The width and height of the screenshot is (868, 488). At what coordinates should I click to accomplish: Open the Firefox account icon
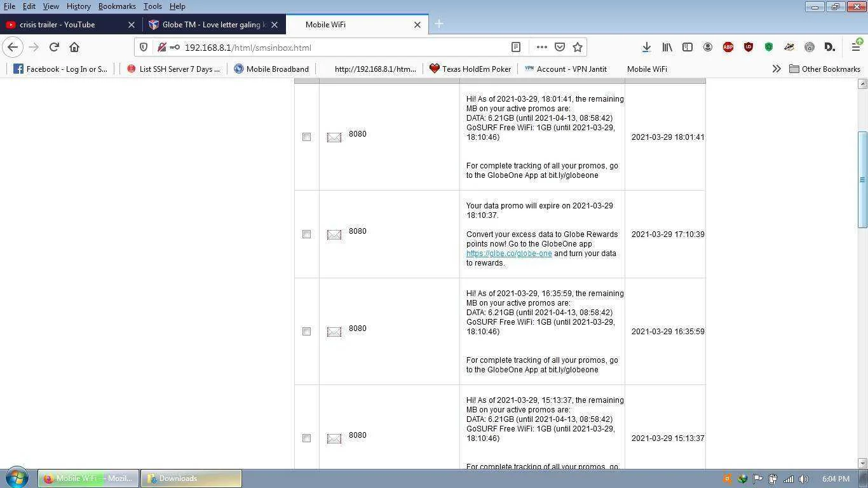click(707, 47)
